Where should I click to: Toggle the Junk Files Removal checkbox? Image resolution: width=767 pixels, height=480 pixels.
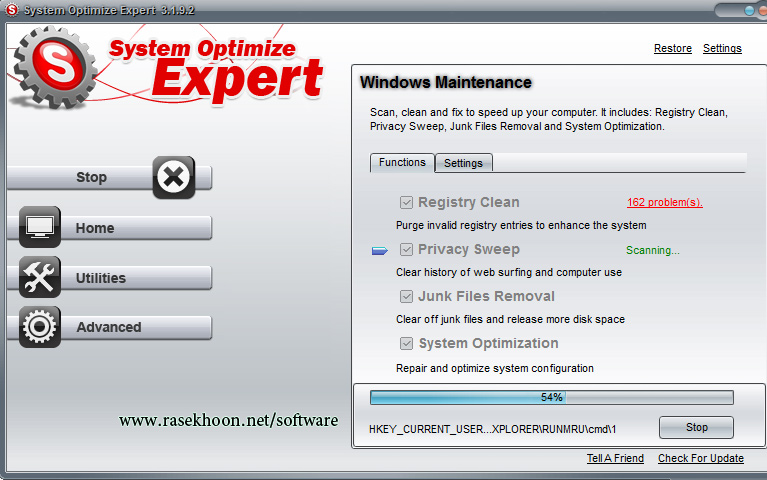(x=406, y=297)
